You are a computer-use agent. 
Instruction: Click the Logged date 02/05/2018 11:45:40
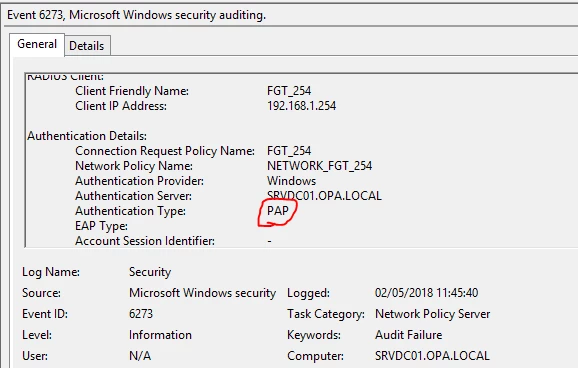(x=426, y=293)
